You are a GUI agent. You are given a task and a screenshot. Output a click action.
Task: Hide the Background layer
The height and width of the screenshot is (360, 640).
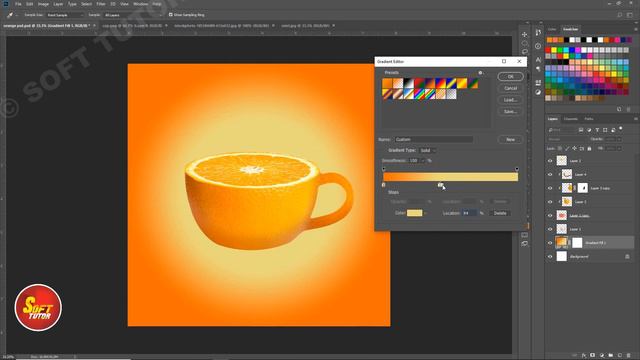click(x=550, y=257)
